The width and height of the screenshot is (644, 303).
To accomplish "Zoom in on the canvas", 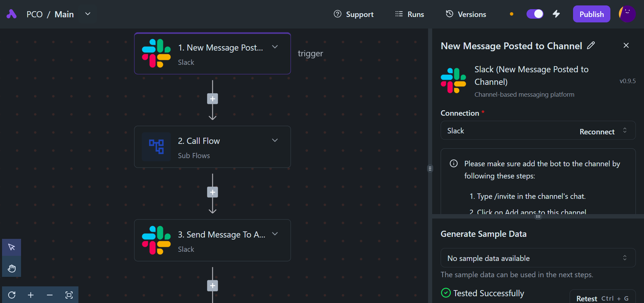I will coord(31,295).
